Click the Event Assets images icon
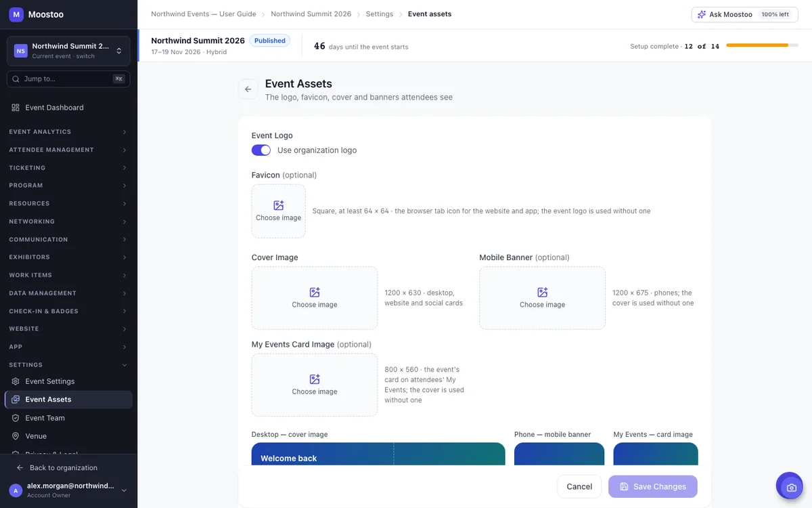Screen dimensions: 812x508 [x=16, y=400]
